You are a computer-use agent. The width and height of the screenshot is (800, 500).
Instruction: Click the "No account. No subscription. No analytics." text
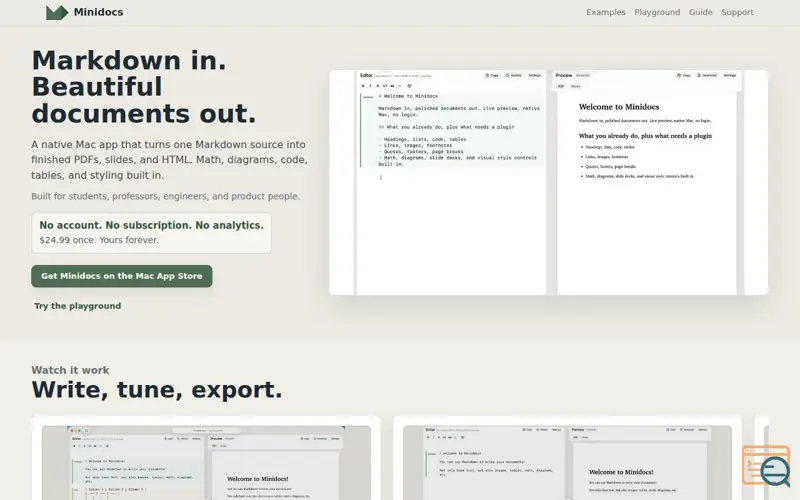coord(152,226)
